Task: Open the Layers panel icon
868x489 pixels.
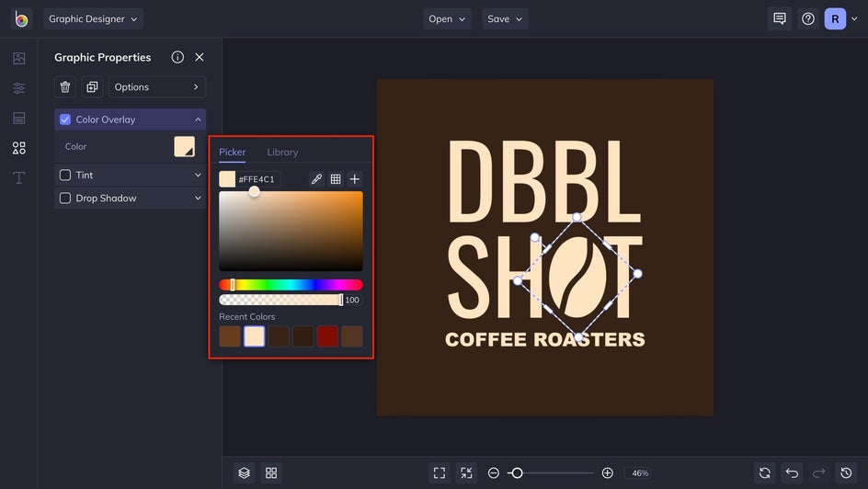Action: click(244, 472)
